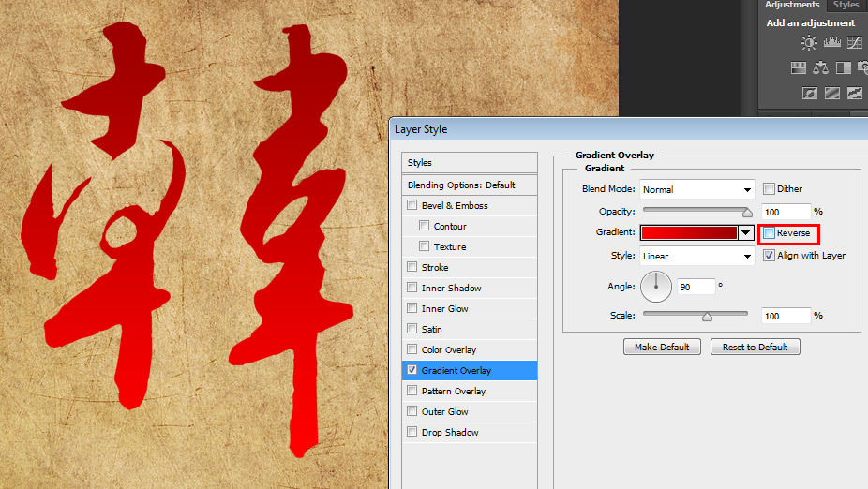
Task: Click the Angle value field
Action: coord(696,287)
